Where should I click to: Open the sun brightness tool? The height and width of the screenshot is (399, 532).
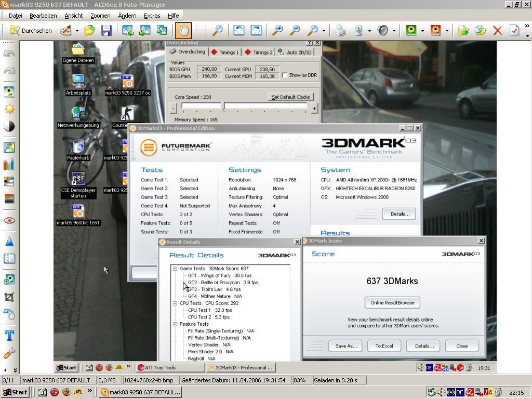pyautogui.click(x=9, y=109)
